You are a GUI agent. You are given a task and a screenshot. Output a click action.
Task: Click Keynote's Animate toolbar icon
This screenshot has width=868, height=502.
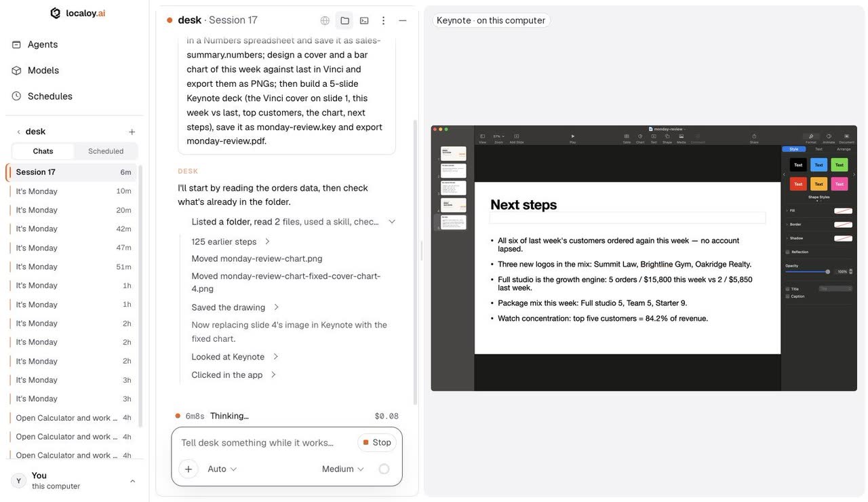click(829, 136)
